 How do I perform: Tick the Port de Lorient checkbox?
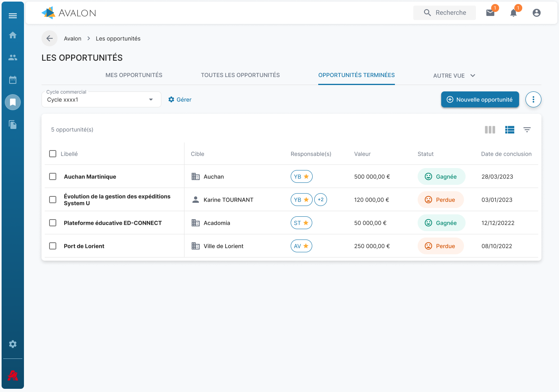click(x=53, y=246)
